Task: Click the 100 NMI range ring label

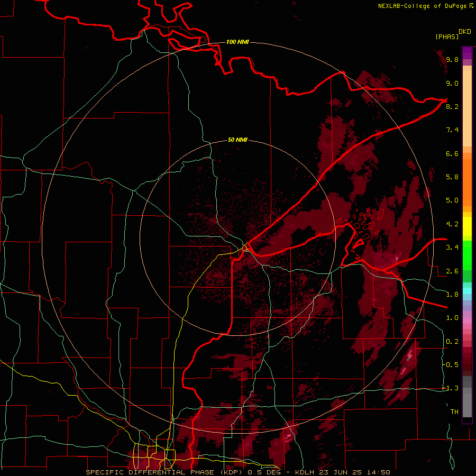Action: coord(237,42)
